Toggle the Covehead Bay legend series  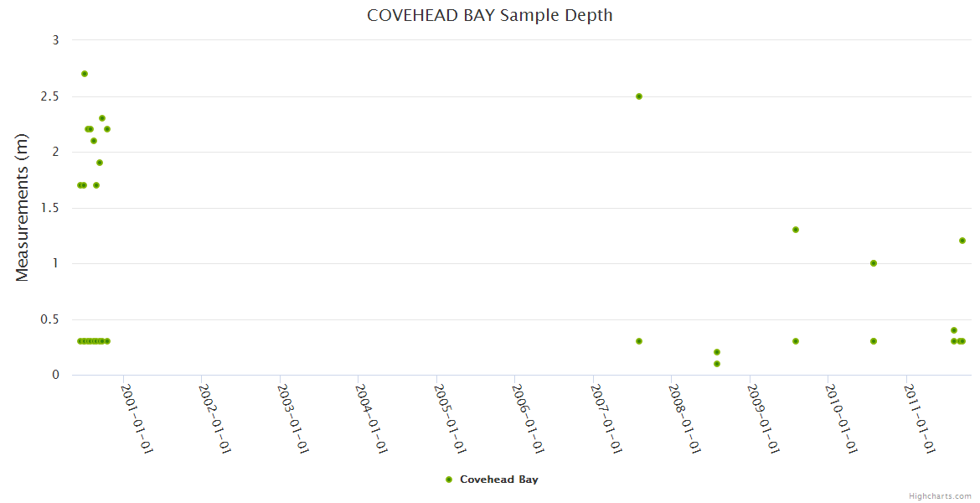(x=498, y=480)
